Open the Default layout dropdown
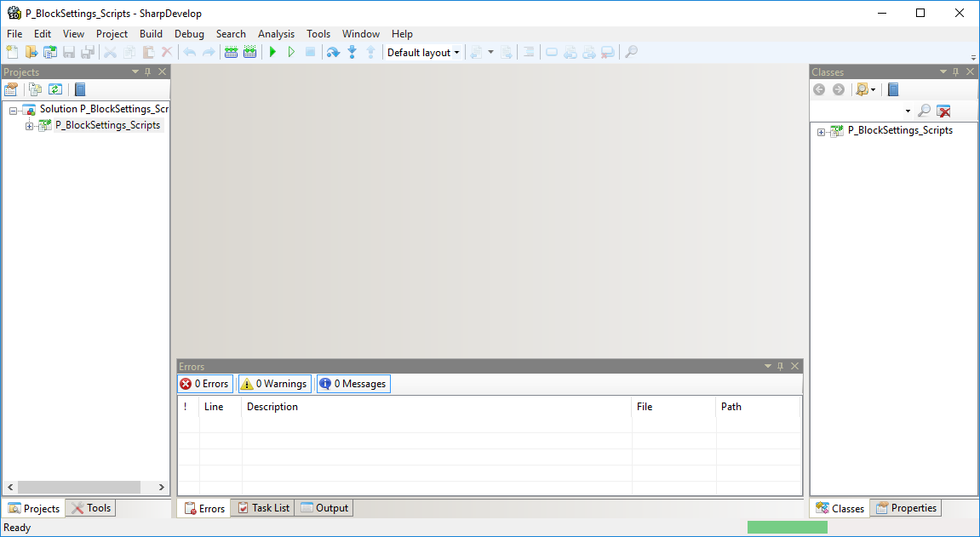Image resolution: width=980 pixels, height=537 pixels. point(423,53)
